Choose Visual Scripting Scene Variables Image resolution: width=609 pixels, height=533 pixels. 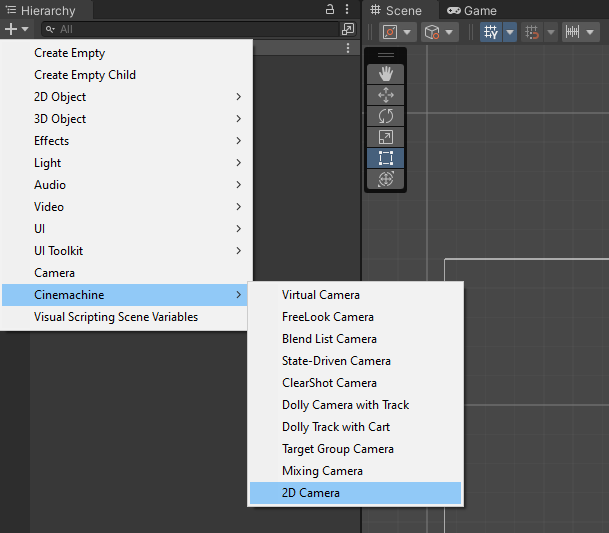tap(125, 317)
